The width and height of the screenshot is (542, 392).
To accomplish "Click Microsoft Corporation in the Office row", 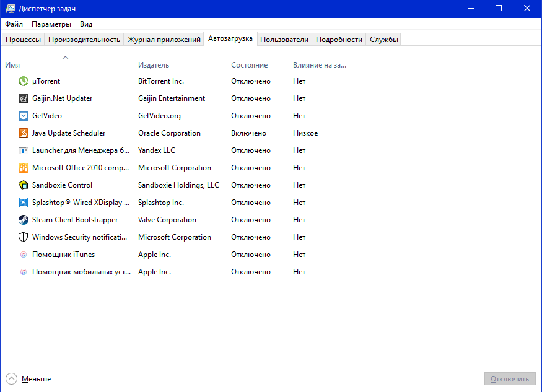I will [175, 168].
